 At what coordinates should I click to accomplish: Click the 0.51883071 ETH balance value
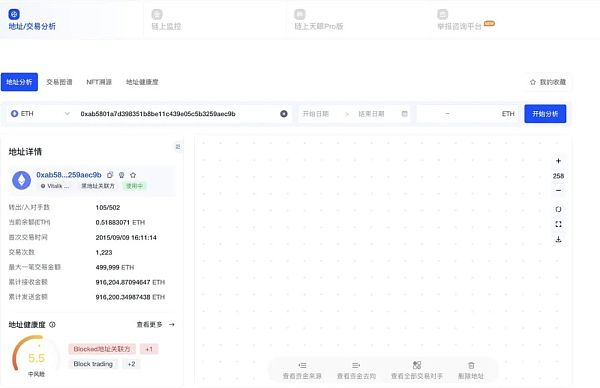120,222
